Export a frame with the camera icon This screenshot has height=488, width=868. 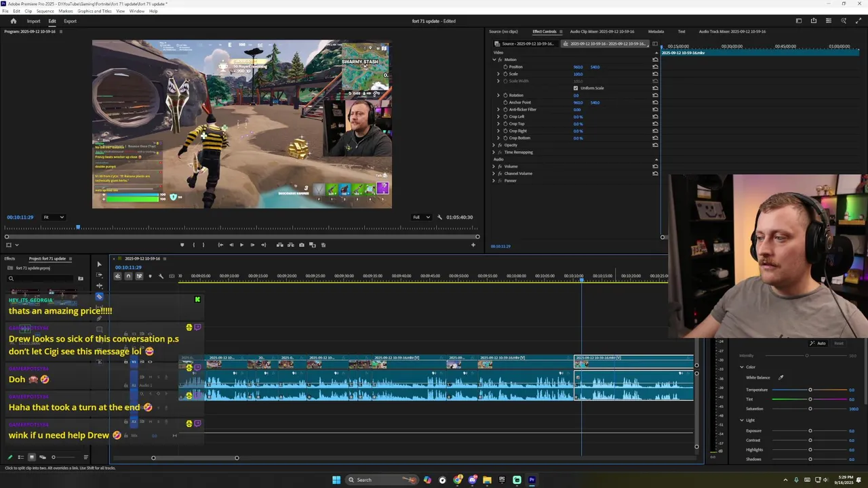click(302, 245)
